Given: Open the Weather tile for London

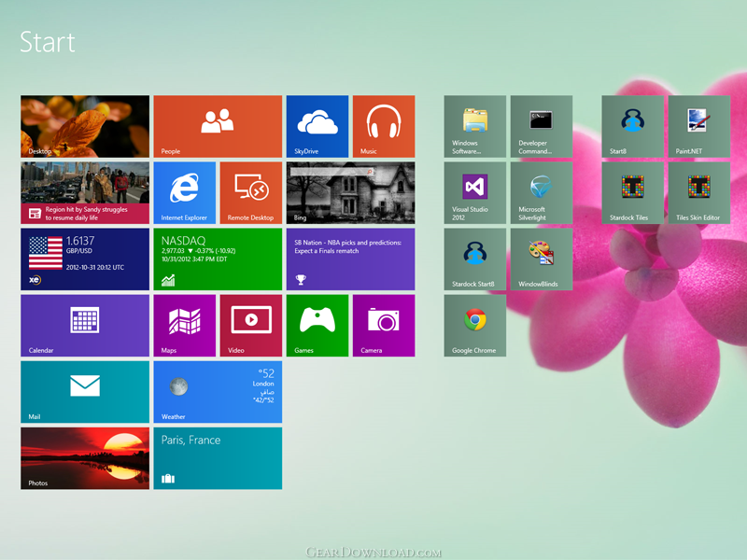Looking at the screenshot, I should point(218,392).
